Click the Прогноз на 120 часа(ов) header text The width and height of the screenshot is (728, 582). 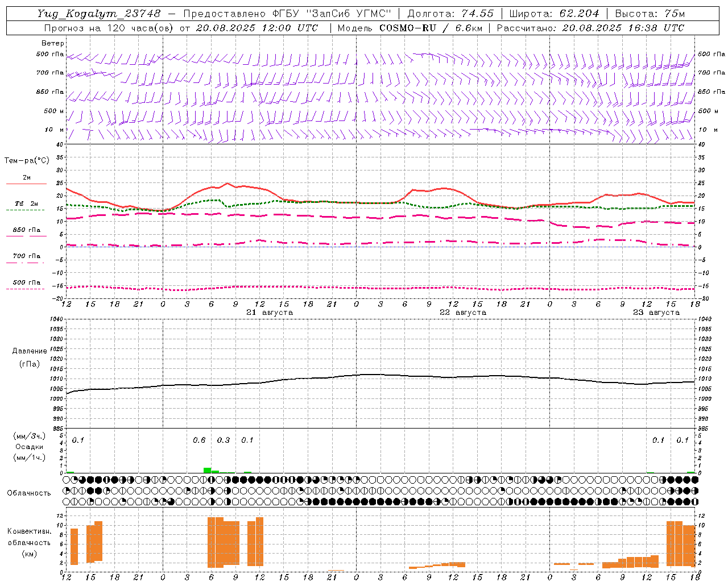108,28
